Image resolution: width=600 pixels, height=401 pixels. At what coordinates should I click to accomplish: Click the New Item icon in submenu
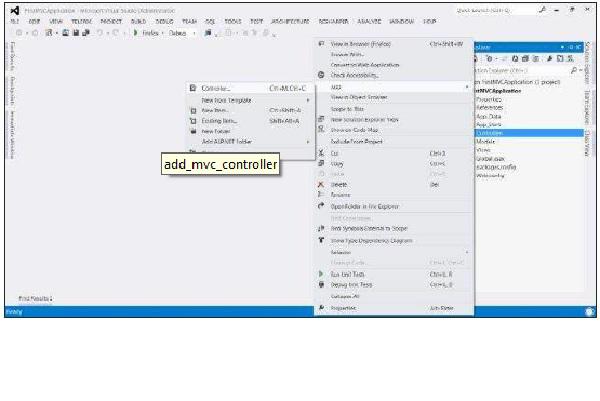click(191, 110)
